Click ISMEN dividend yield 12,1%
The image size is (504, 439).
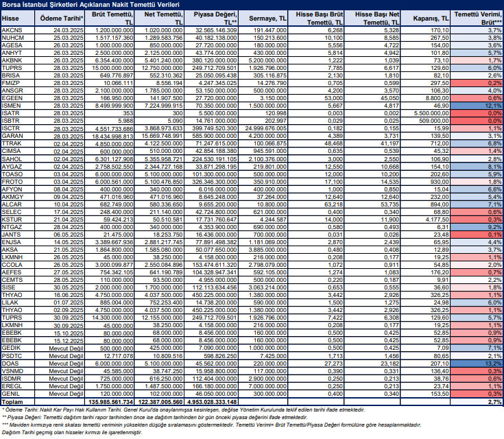[x=477, y=106]
